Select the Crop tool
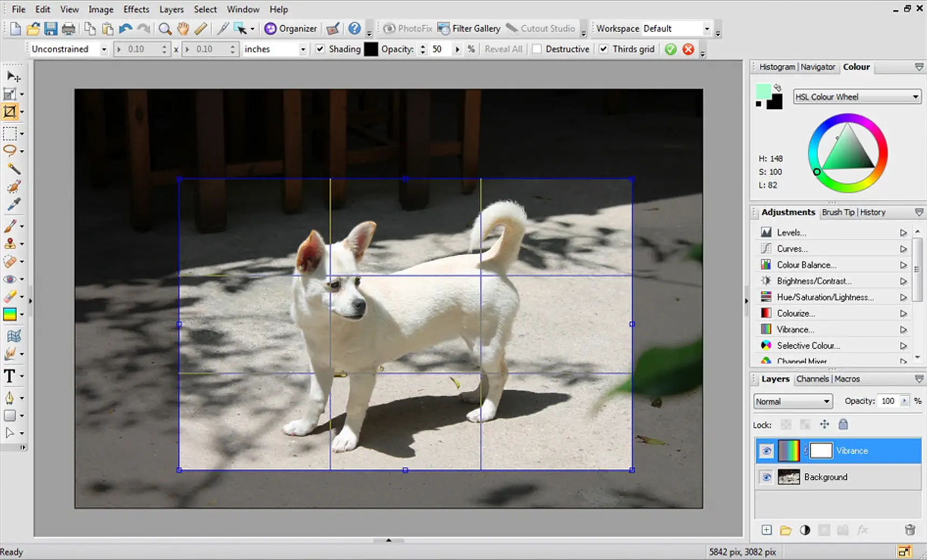Screen dimensions: 927x560 [x=10, y=111]
